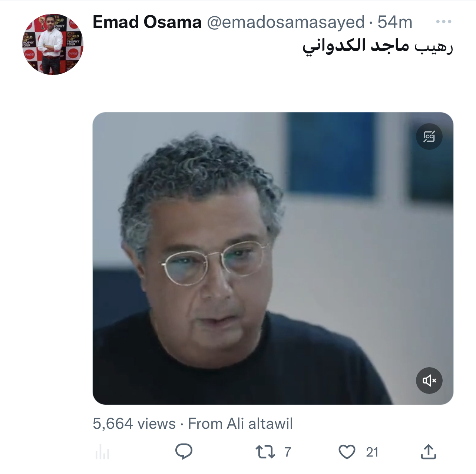Click the retweet count of 7
The width and height of the screenshot is (476, 474).
(x=288, y=452)
